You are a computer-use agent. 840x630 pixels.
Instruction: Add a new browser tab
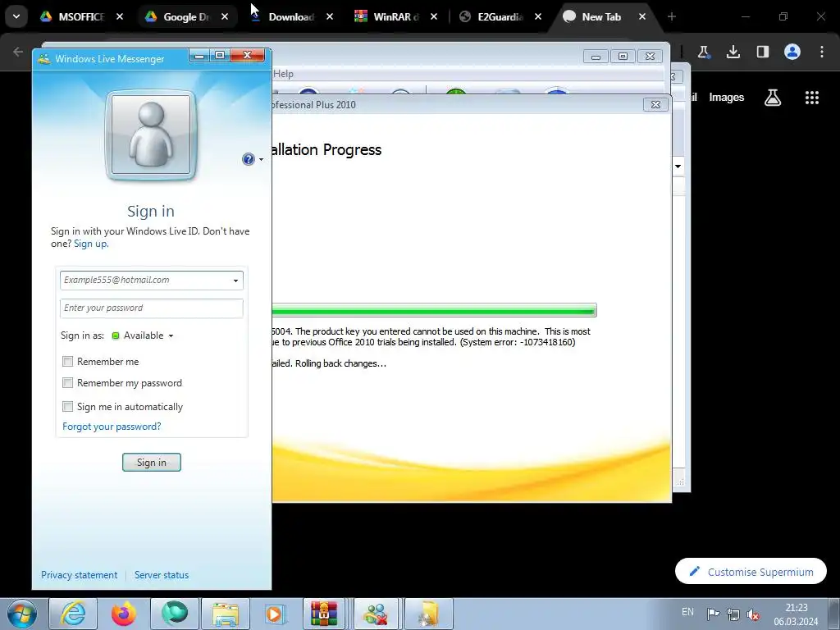[x=671, y=16]
